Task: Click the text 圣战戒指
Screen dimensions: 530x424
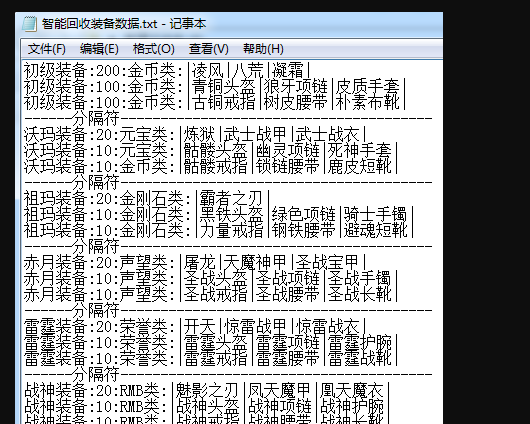Action: click(215, 294)
